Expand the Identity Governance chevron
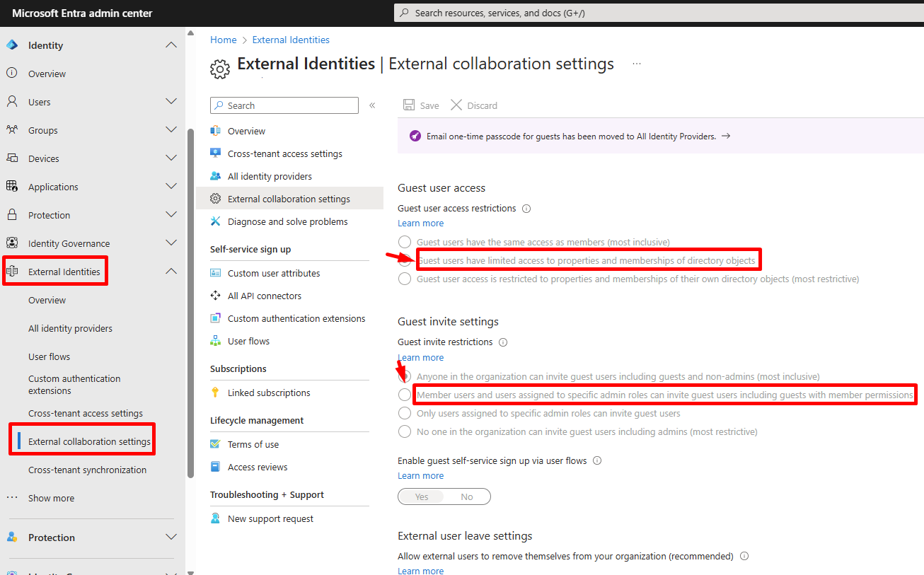The height and width of the screenshot is (575, 924). (x=171, y=243)
